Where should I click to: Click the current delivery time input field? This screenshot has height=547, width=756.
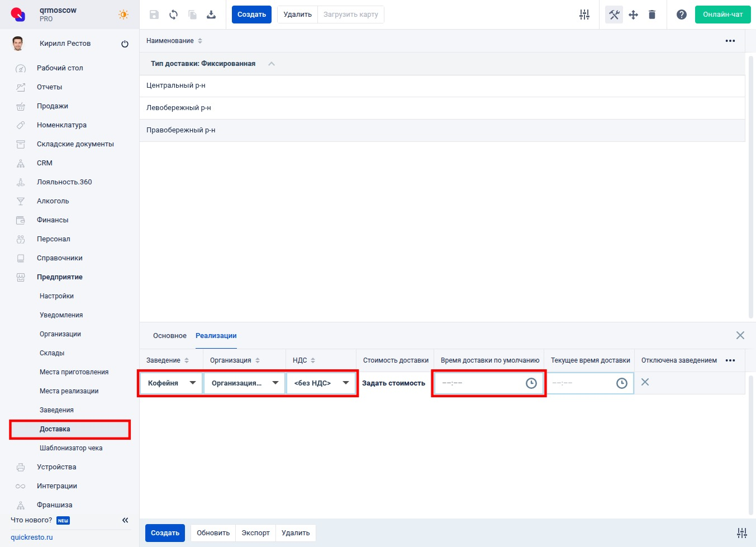581,383
